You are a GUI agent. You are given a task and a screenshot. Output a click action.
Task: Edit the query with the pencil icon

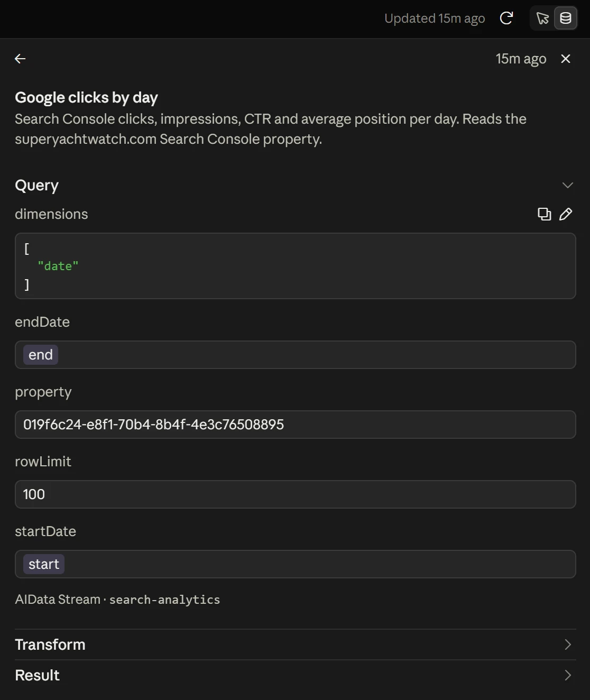[566, 214]
